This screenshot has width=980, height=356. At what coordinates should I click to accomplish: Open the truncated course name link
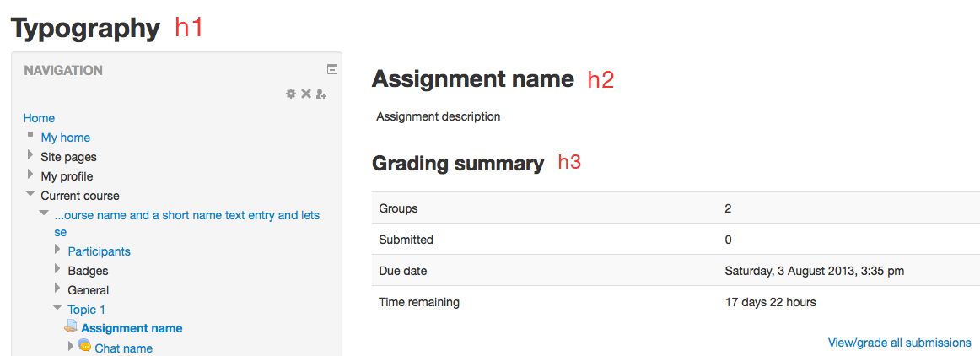[187, 224]
